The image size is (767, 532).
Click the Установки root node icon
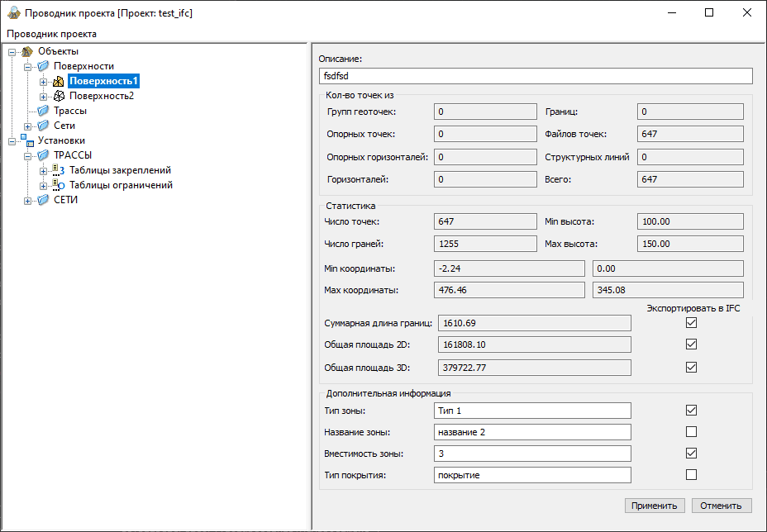tap(27, 140)
